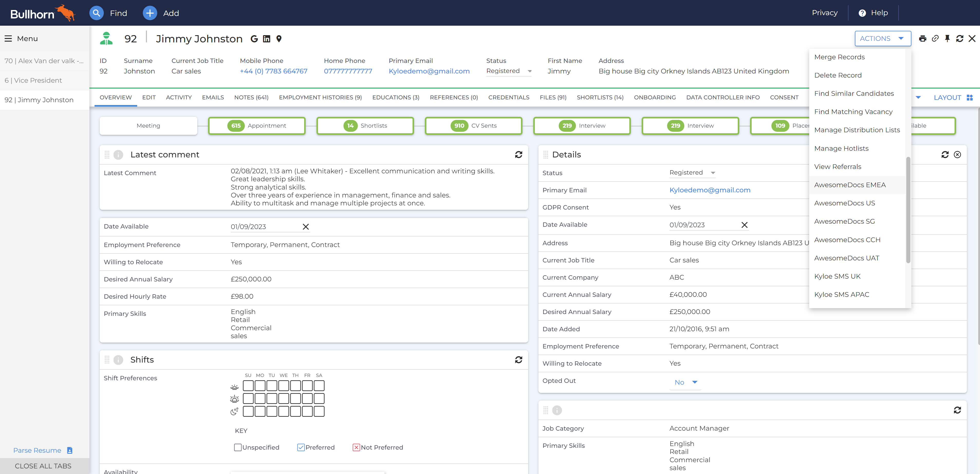The height and width of the screenshot is (474, 980).
Task: Click actions menu scrollbar
Action: pyautogui.click(x=908, y=210)
